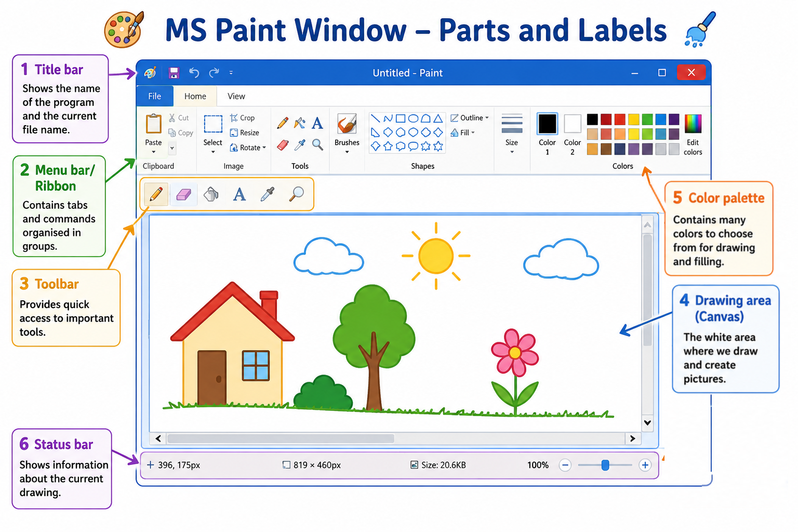Open the Customize Quick Access Toolbar arrow

tap(231, 73)
